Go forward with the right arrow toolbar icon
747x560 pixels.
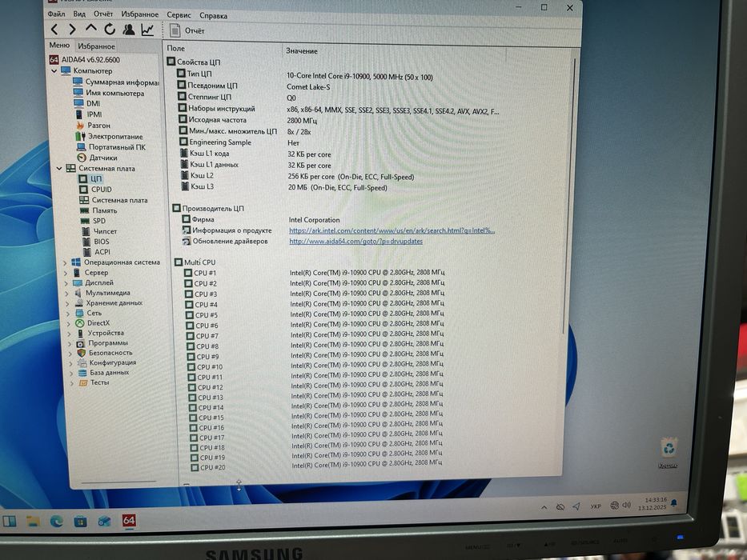(x=72, y=30)
